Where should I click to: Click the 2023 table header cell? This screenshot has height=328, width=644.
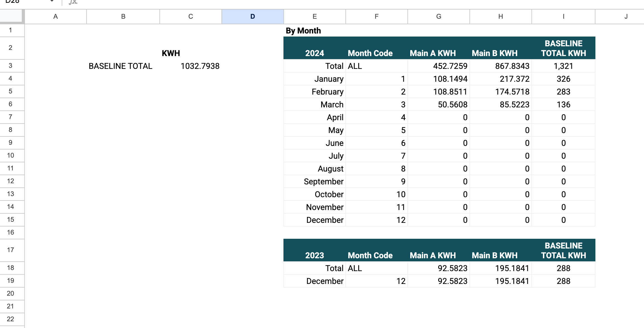[314, 255]
